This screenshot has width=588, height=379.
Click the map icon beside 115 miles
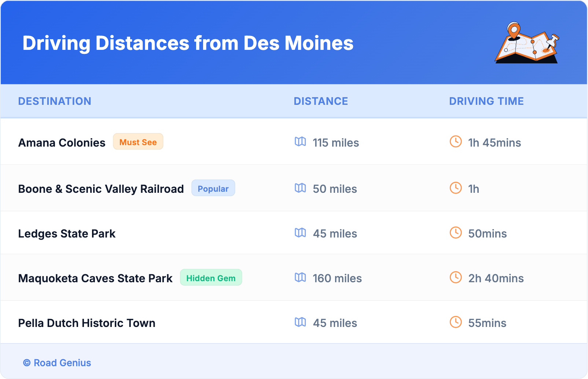(300, 142)
